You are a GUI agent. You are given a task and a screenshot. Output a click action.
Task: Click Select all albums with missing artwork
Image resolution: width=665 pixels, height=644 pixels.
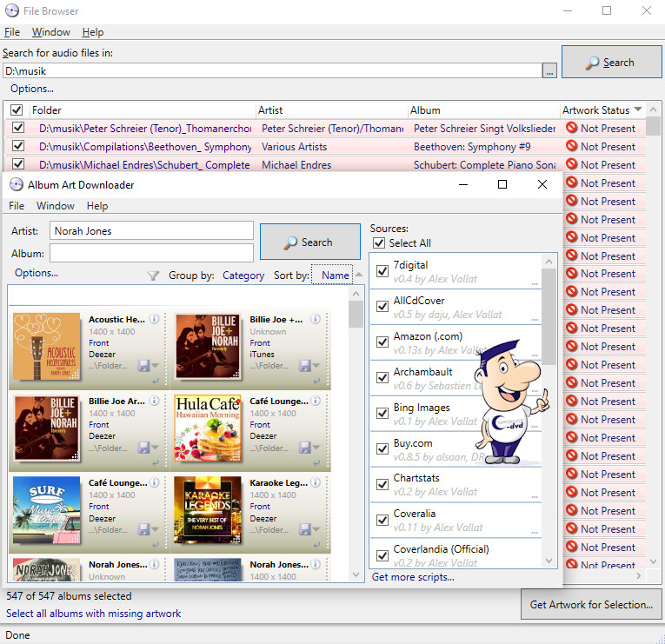click(x=93, y=614)
